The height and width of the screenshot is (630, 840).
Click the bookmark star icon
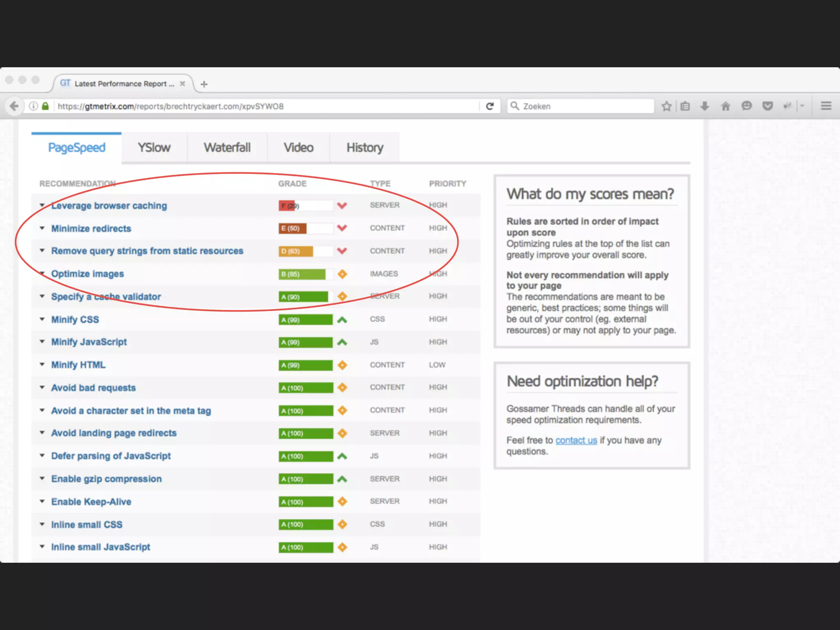[x=667, y=106]
